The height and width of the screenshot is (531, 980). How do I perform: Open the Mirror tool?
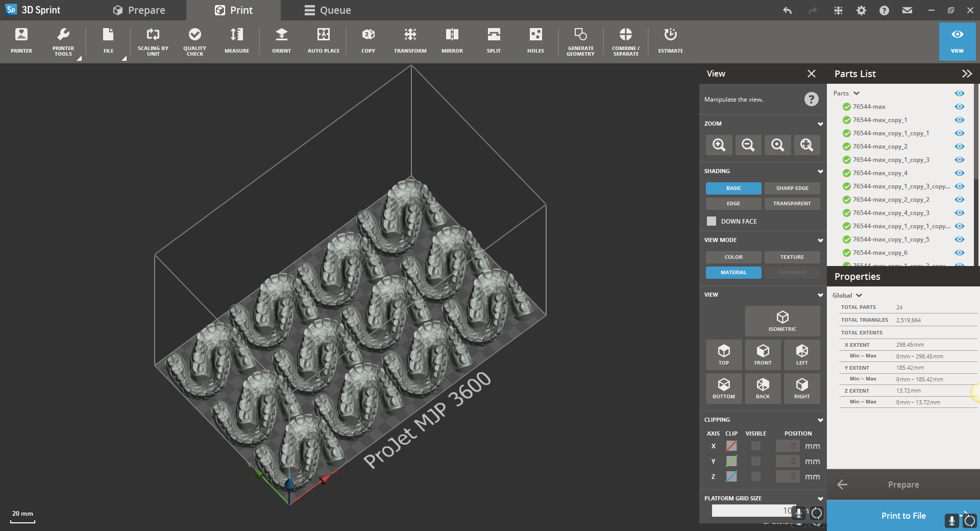coord(452,41)
